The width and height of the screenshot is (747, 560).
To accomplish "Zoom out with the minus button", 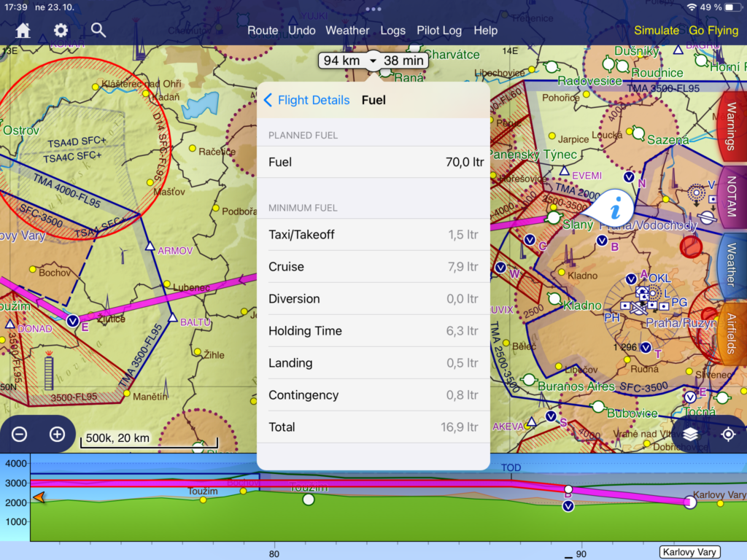I will coord(20,435).
